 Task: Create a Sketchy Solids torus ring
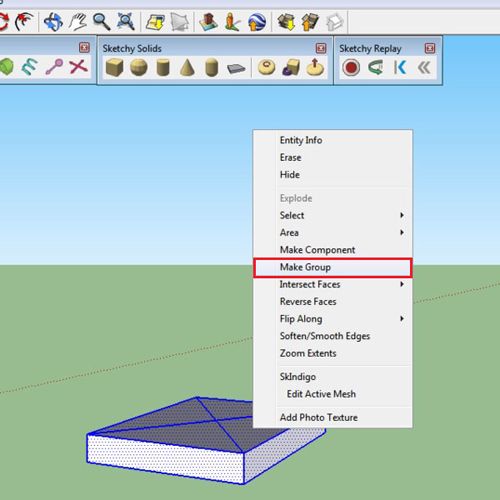click(x=267, y=67)
